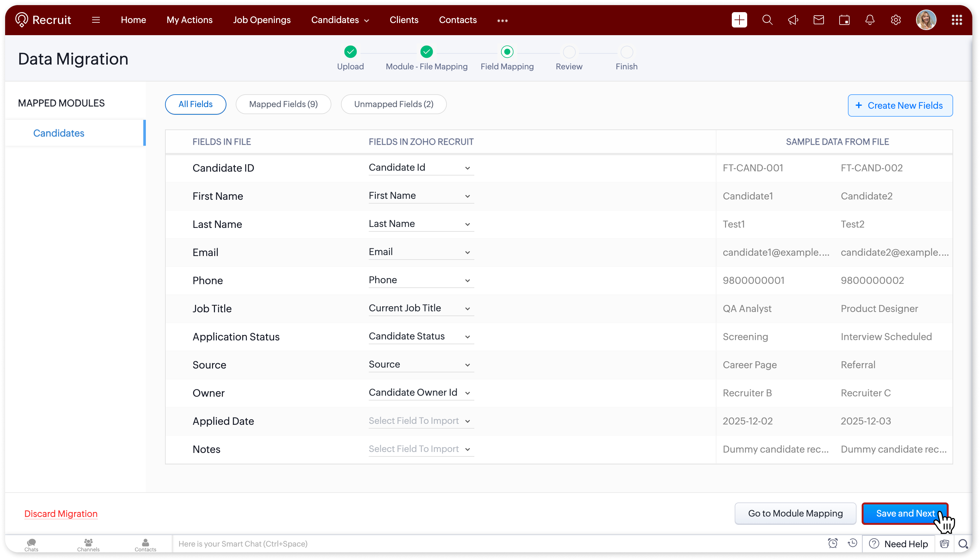Screen dimensions: 980x560
Task: Open the notifications bell
Action: 870,20
